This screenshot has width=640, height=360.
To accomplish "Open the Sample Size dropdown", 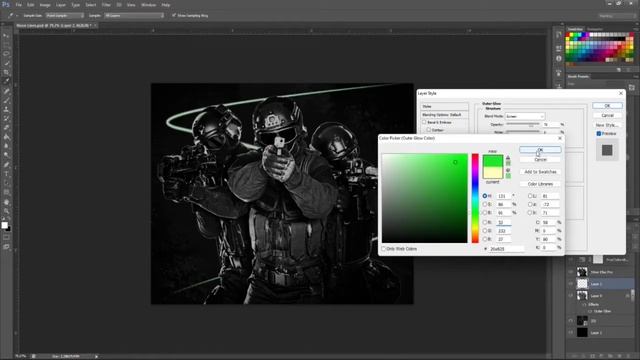I will [x=64, y=16].
